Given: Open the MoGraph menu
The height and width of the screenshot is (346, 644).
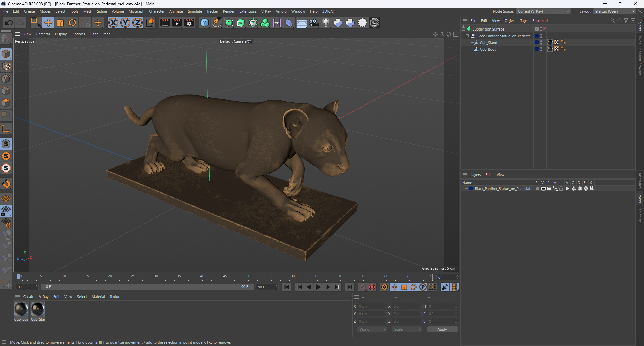Looking at the screenshot, I should pos(136,11).
